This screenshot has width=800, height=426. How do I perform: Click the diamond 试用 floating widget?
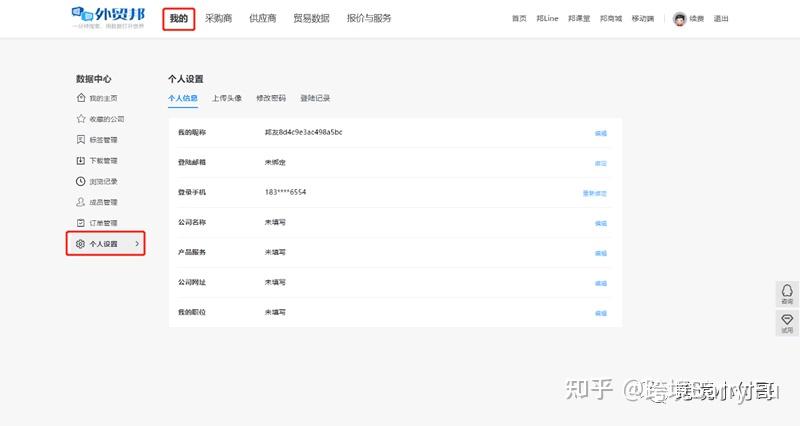click(x=787, y=323)
